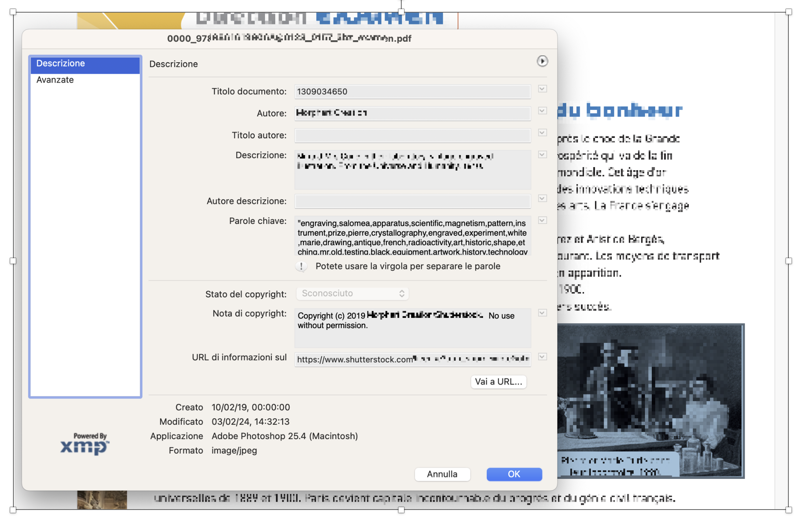Viewport: 812px width, 521px height.
Task: Open dropdown arrow beside Titolo documento field
Action: click(x=542, y=89)
